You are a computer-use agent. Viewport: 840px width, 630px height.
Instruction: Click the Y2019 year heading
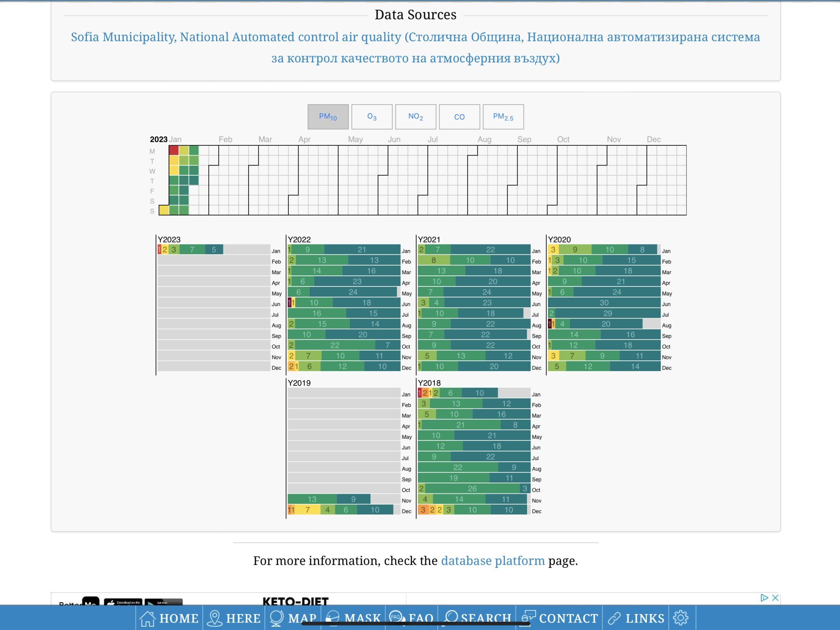(x=299, y=383)
